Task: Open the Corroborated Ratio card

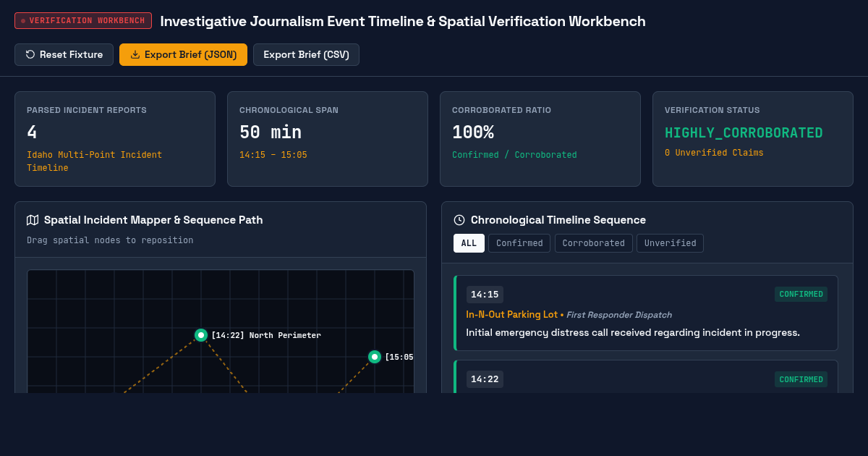Action: pos(540,139)
